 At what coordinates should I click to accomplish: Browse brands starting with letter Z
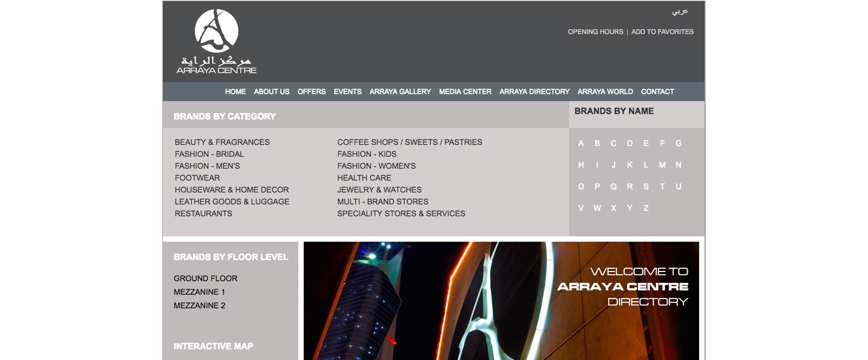tap(646, 208)
